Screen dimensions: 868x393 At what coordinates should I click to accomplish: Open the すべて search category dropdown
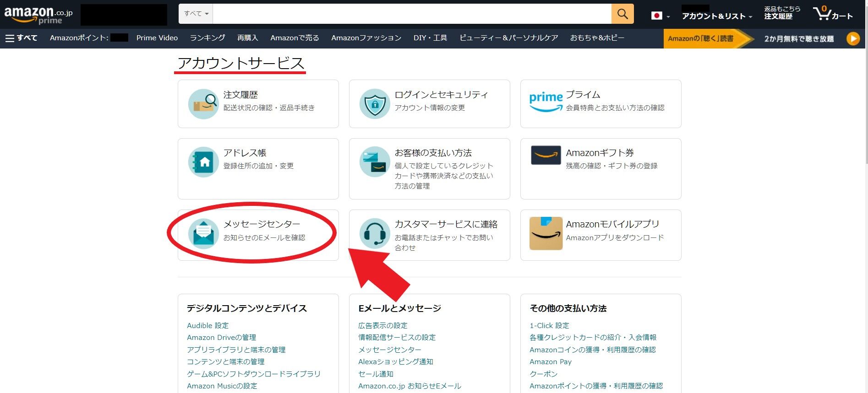tap(196, 14)
